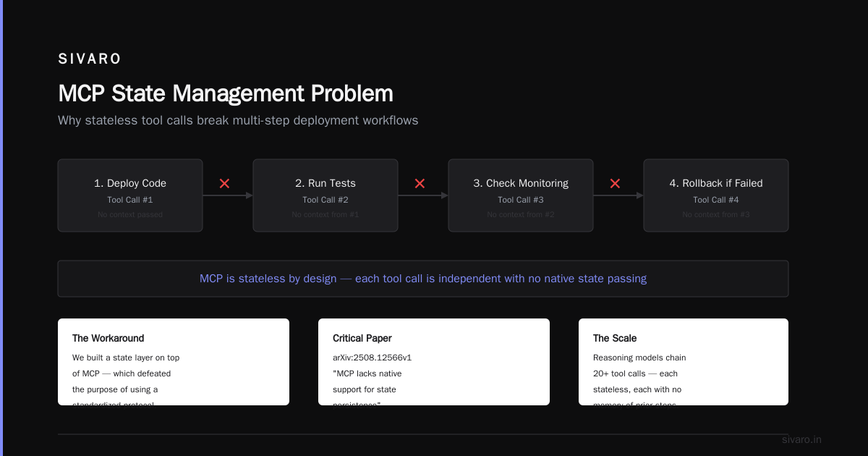Image resolution: width=868 pixels, height=456 pixels.
Task: Click the red X before Rollback if Failed
Action: click(x=615, y=184)
